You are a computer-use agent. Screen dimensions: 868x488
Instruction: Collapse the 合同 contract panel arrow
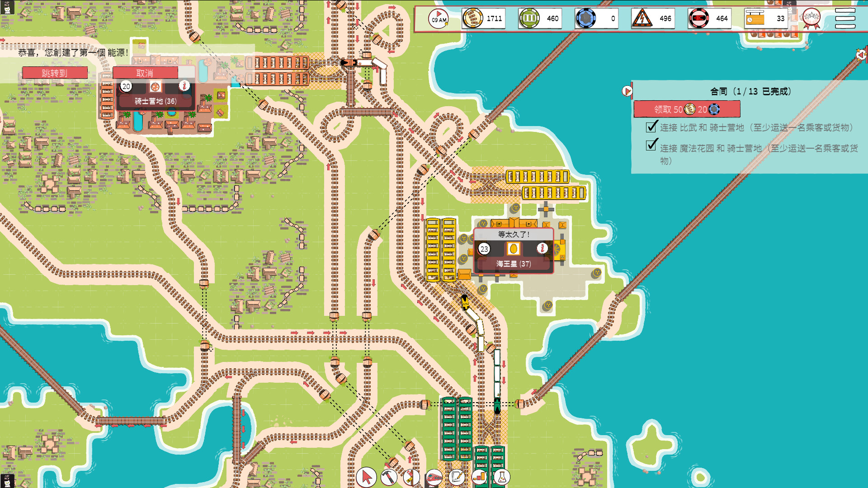point(627,90)
